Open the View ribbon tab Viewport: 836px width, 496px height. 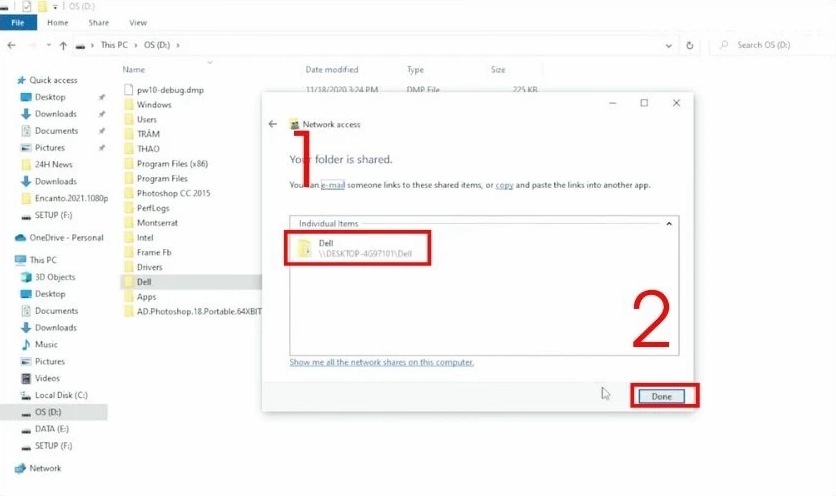[138, 22]
